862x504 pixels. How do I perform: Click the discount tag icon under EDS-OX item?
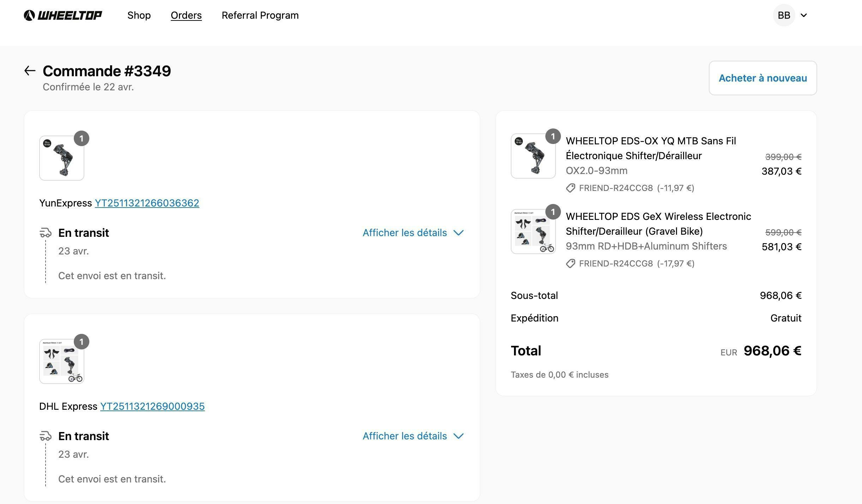pyautogui.click(x=570, y=188)
